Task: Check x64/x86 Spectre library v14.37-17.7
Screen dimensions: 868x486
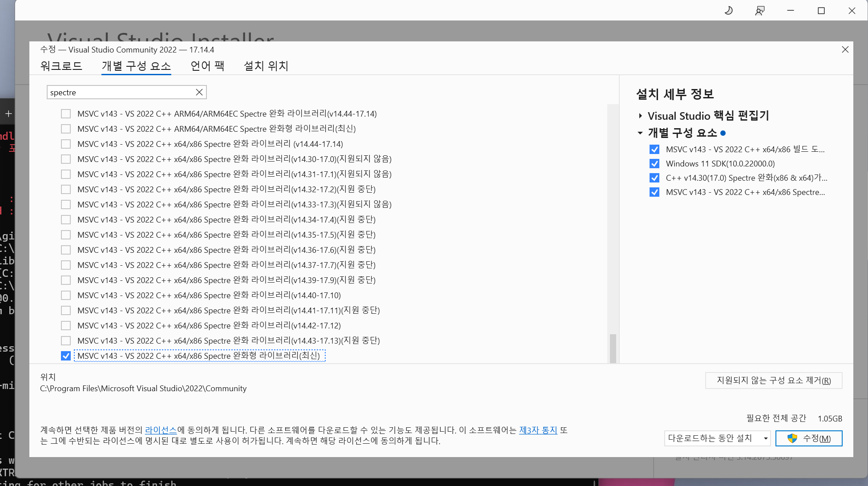Action: point(66,265)
